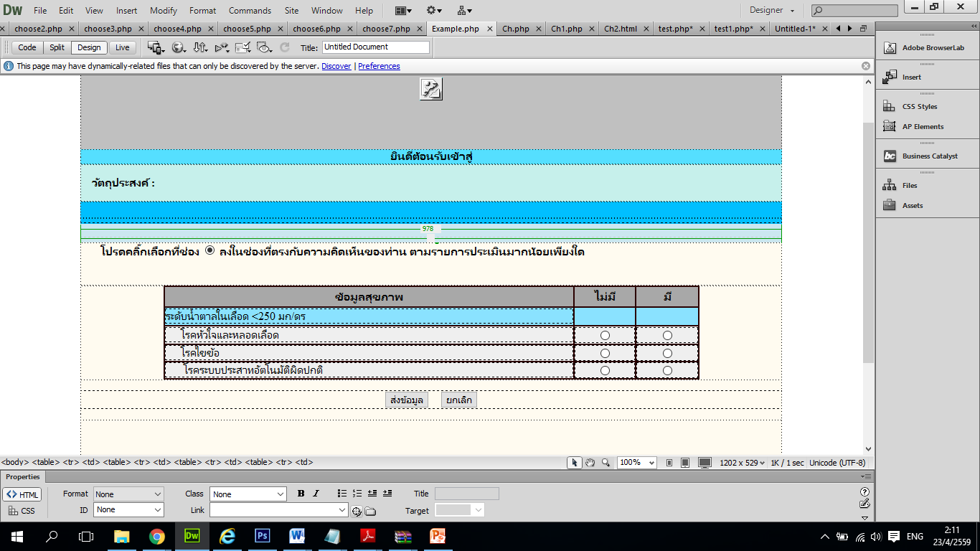
Task: Click the text indent icon in Properties
Action: (x=387, y=494)
